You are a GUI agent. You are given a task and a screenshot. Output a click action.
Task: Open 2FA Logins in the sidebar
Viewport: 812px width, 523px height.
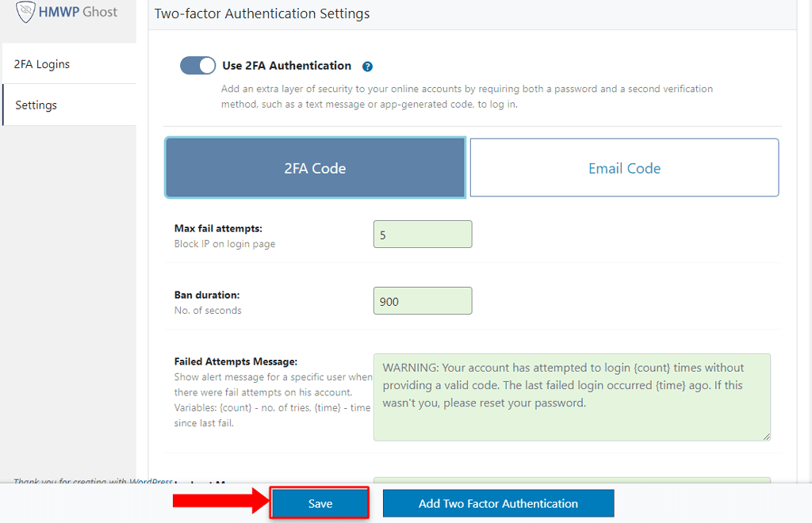tap(42, 64)
